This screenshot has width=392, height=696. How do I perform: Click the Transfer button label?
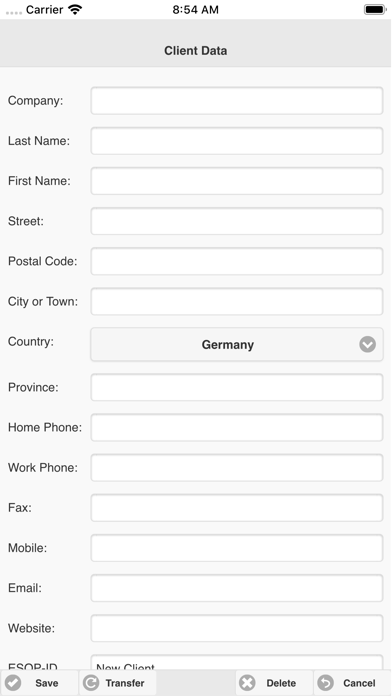pyautogui.click(x=125, y=683)
